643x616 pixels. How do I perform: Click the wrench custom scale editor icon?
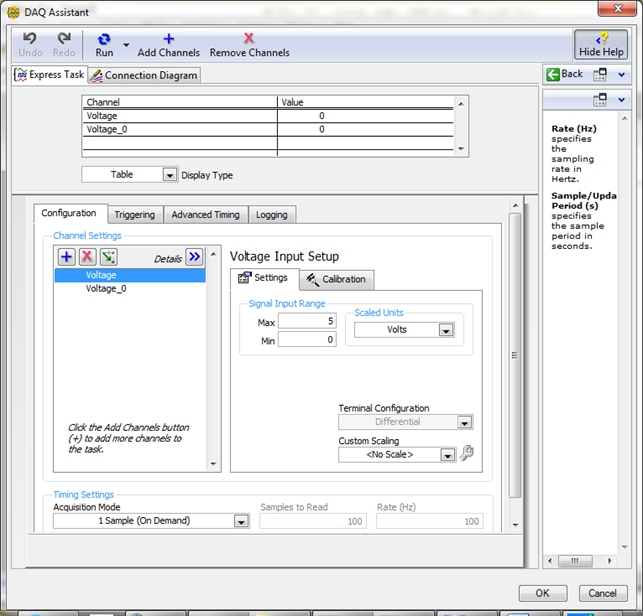coord(467,453)
